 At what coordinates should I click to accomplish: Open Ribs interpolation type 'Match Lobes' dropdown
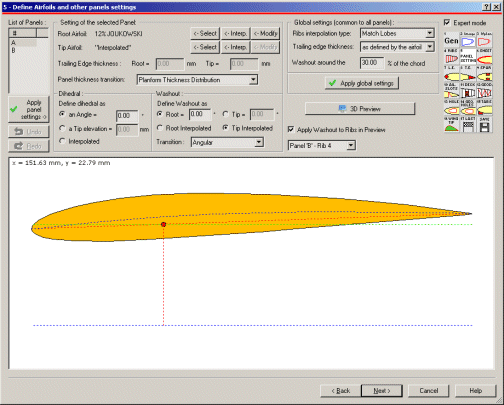(x=397, y=33)
